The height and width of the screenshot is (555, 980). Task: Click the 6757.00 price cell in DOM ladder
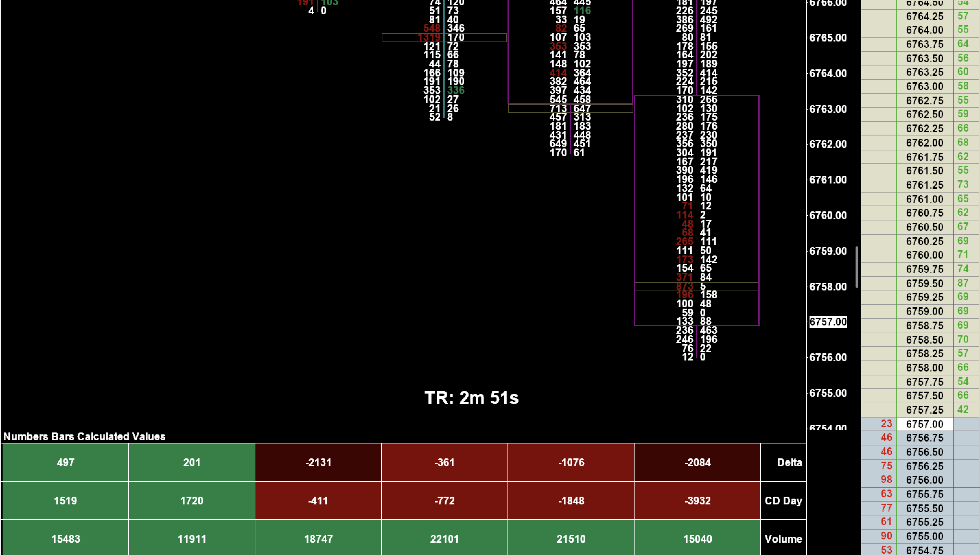coord(924,424)
